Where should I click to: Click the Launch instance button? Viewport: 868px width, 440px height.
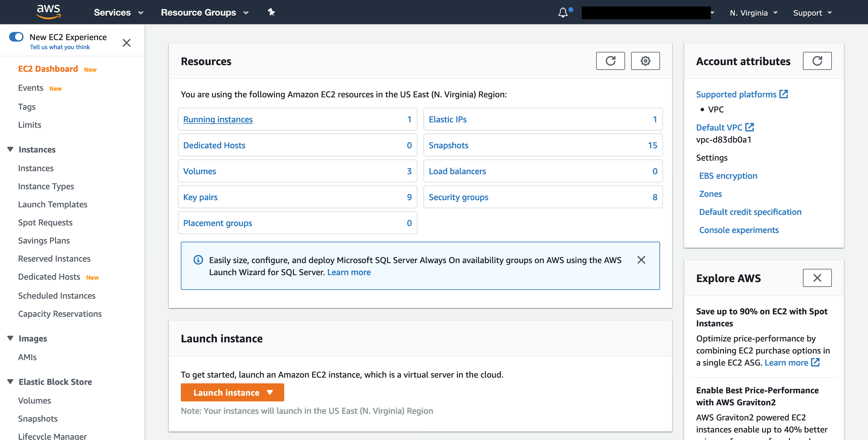click(x=226, y=392)
